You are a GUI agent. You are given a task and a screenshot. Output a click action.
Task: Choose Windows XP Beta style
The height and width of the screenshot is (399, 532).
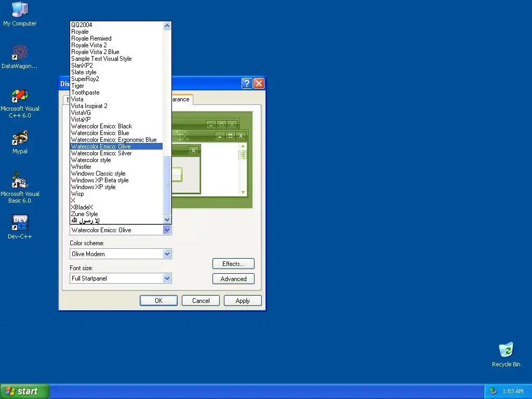point(116,180)
